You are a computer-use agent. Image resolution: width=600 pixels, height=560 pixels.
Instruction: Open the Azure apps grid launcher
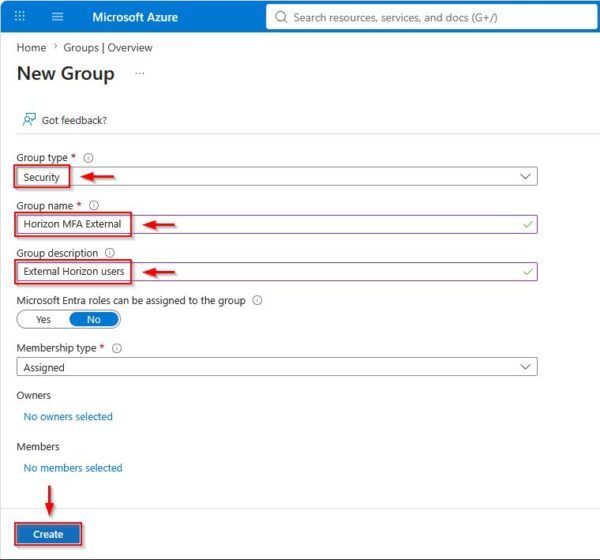pyautogui.click(x=20, y=16)
